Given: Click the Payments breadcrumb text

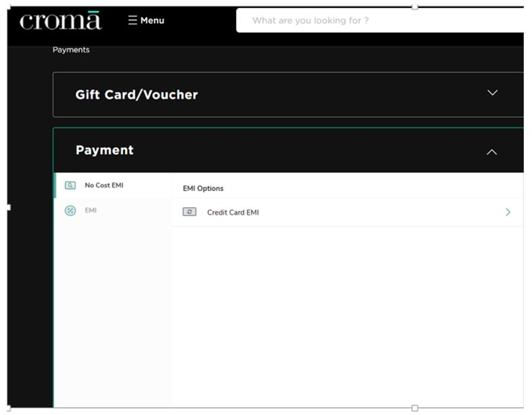Looking at the screenshot, I should click(x=71, y=50).
